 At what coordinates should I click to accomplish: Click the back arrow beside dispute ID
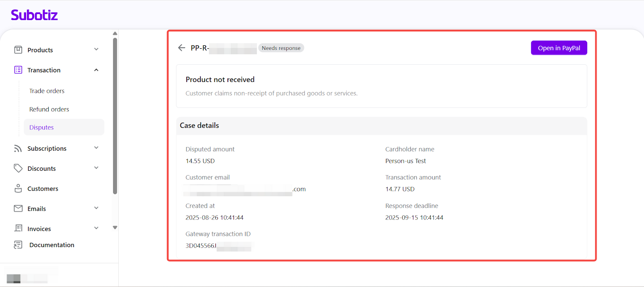(x=182, y=48)
